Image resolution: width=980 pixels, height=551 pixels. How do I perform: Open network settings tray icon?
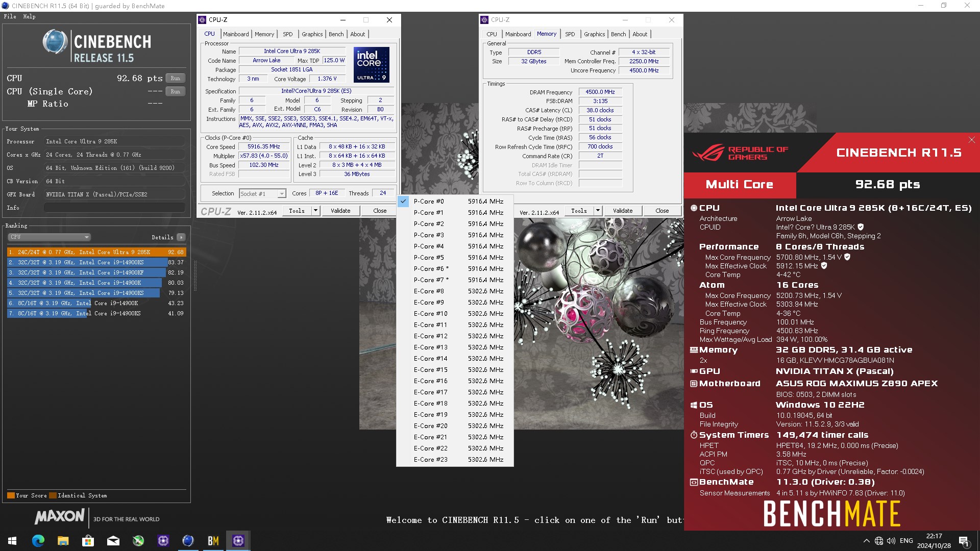pyautogui.click(x=878, y=541)
